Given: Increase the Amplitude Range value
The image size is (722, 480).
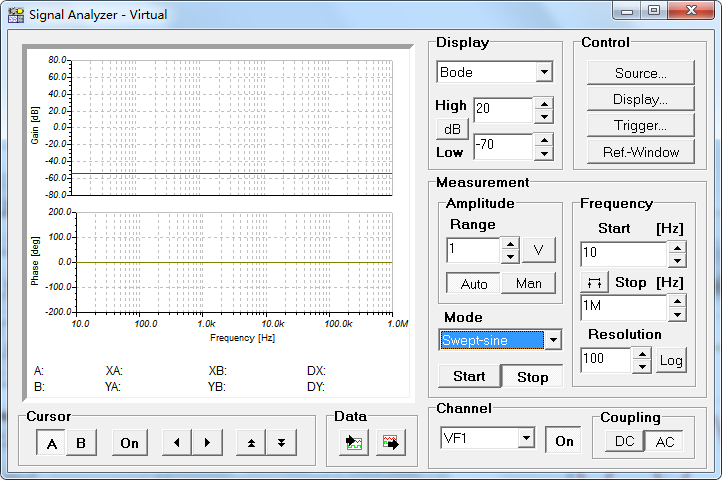Looking at the screenshot, I should [x=510, y=244].
